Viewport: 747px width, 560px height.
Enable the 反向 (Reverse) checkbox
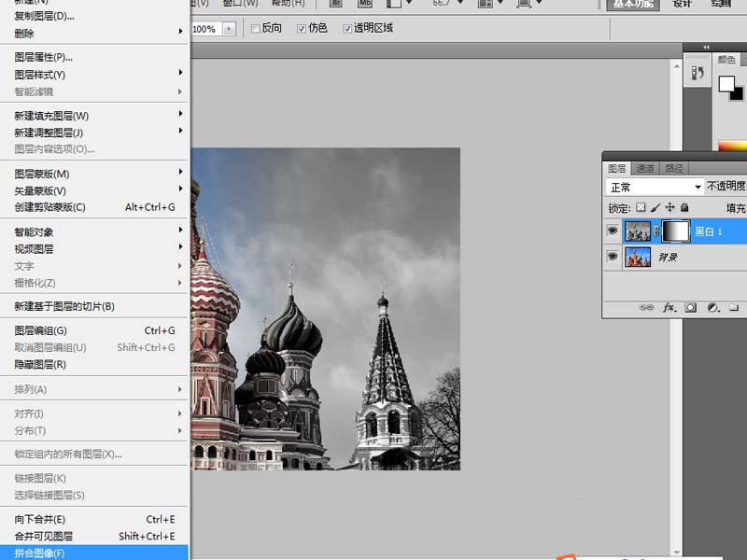(256, 29)
